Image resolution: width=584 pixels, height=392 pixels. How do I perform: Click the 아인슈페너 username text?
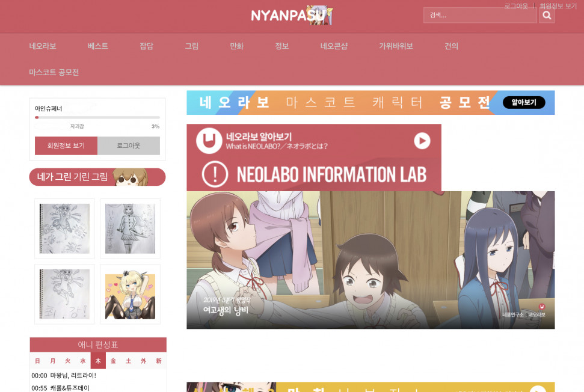[x=49, y=109]
